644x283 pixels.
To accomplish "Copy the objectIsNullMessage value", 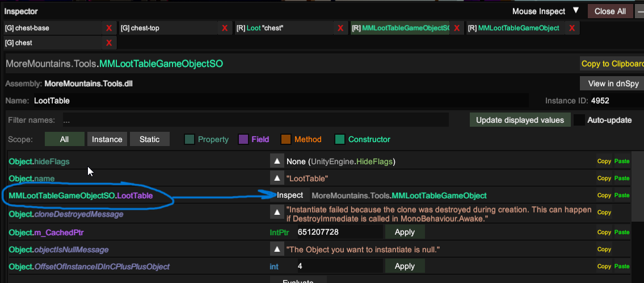I will click(604, 249).
